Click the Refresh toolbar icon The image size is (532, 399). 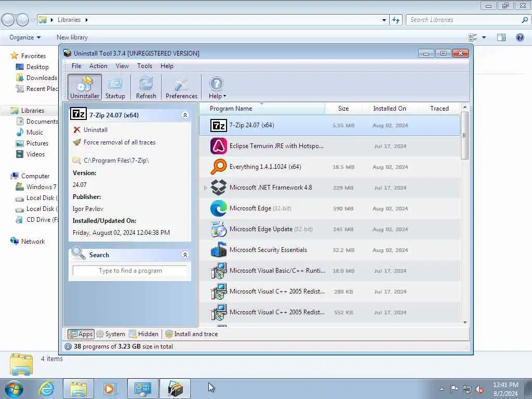146,87
